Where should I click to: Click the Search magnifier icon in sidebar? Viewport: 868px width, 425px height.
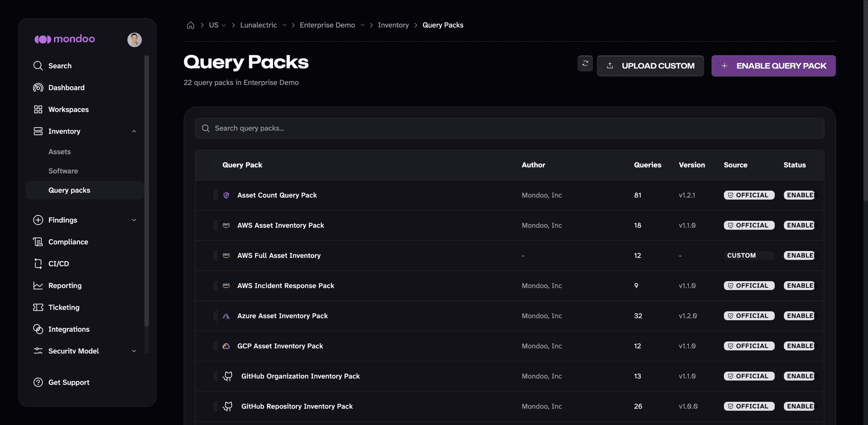pos(38,66)
